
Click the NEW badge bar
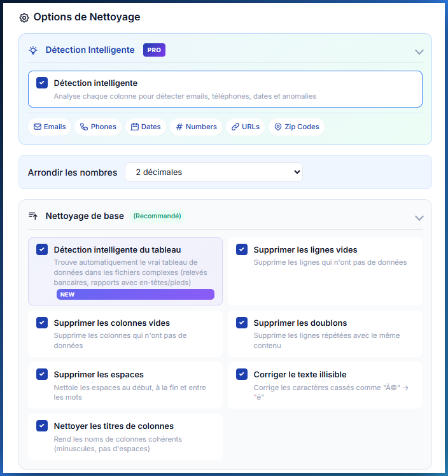[136, 294]
